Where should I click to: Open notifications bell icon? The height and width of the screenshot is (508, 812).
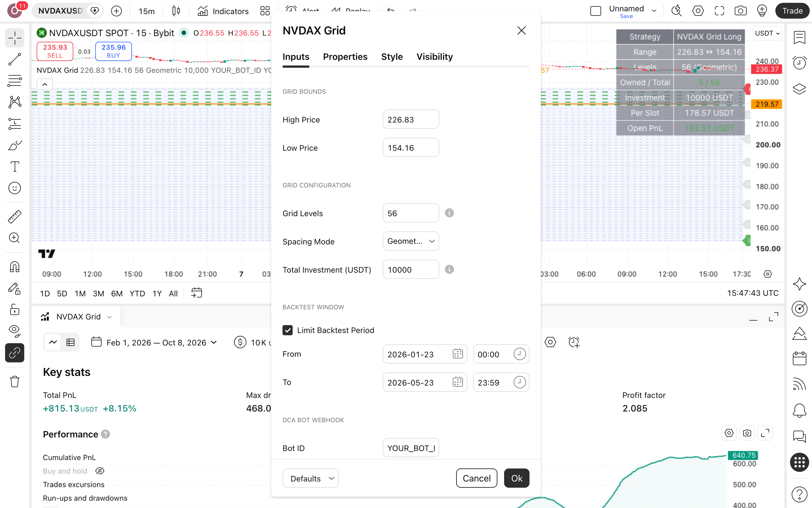point(799,410)
